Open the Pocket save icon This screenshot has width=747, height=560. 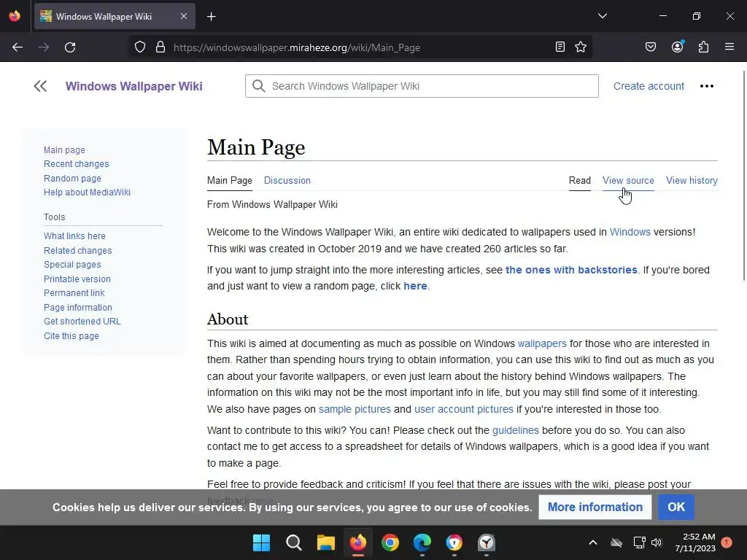651,47
